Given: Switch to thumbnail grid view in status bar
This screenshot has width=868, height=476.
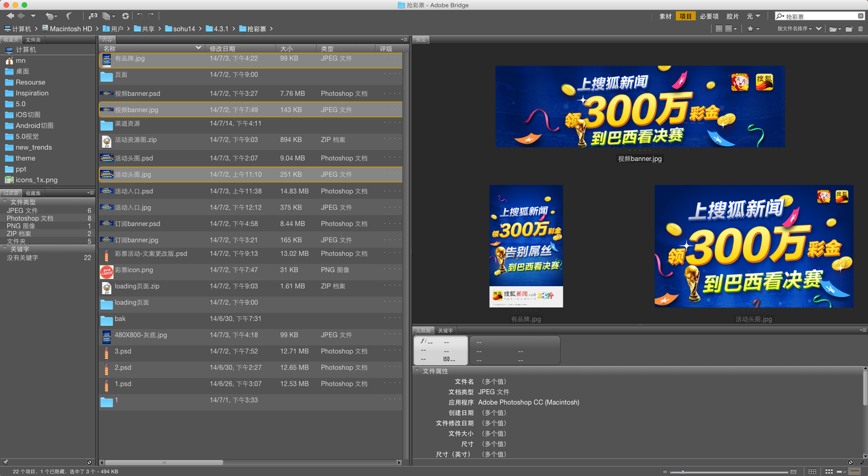Looking at the screenshot, I should [829, 471].
